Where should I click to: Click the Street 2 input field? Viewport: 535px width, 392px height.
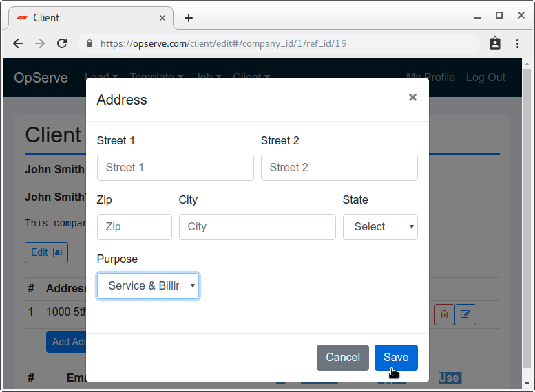(339, 168)
